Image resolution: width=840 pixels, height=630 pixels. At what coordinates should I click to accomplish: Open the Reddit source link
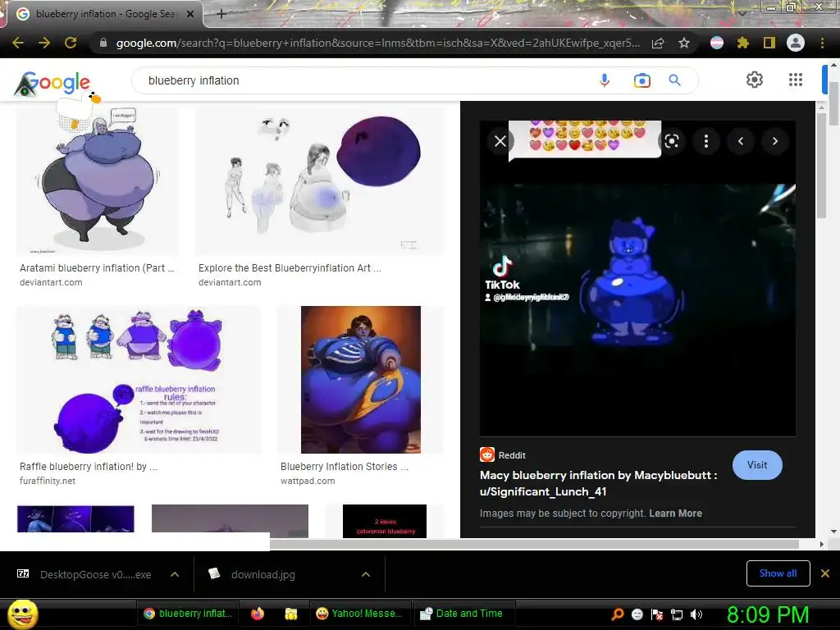[x=503, y=454]
